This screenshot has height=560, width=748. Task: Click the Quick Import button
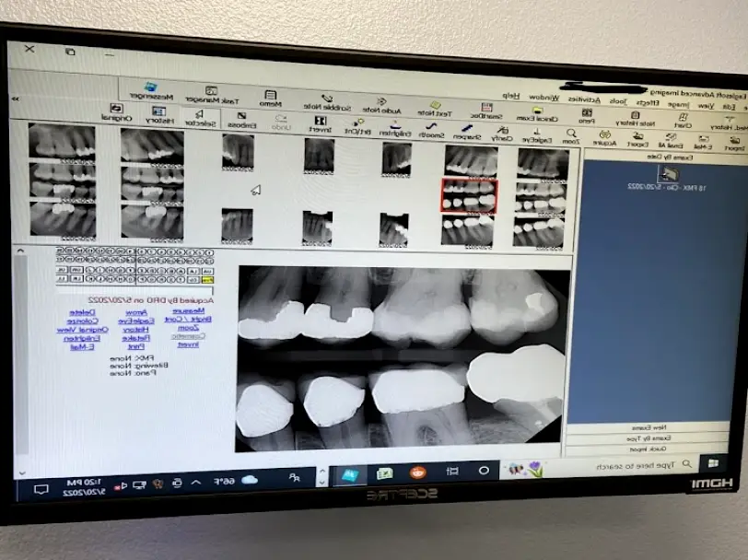[647, 449]
